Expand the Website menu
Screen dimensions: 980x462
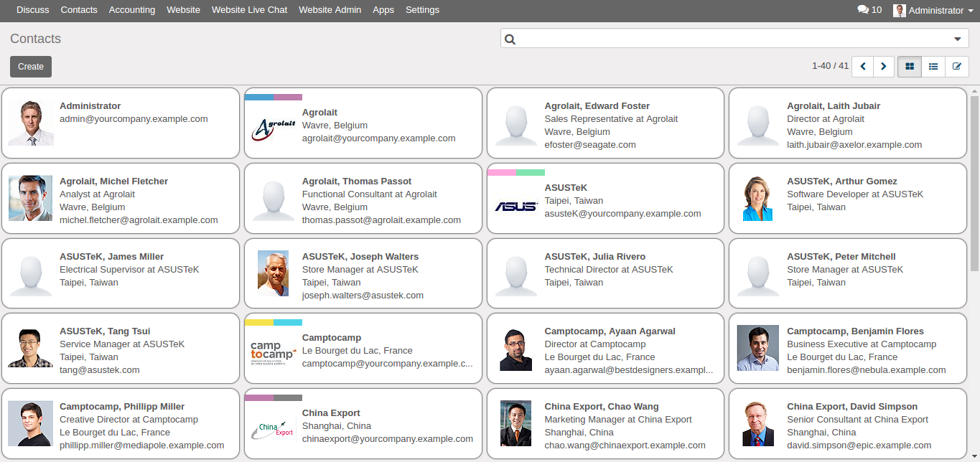pos(183,10)
